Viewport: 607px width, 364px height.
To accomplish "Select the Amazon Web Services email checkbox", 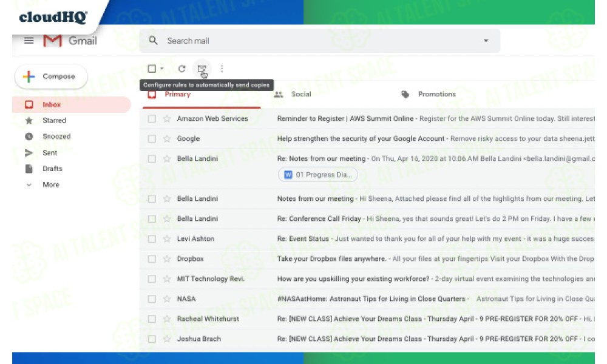I will (x=152, y=119).
